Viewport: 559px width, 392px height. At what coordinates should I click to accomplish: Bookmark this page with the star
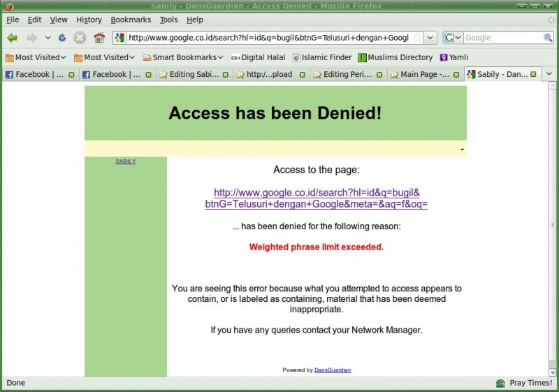[416, 38]
